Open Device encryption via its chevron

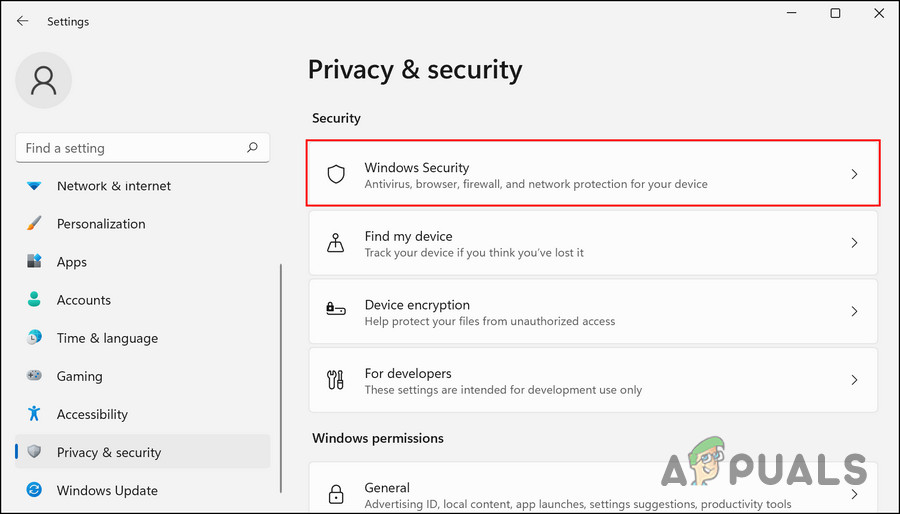click(854, 312)
